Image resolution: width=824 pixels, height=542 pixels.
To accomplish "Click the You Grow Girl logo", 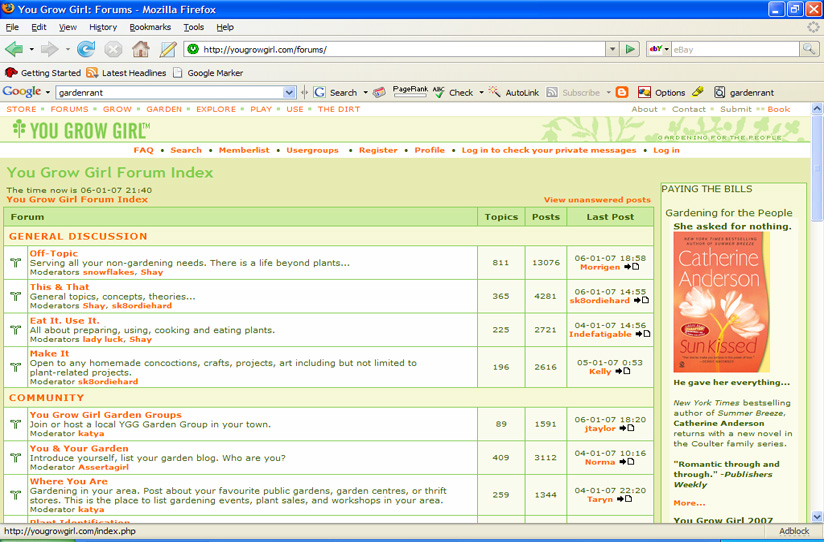I will pos(81,130).
